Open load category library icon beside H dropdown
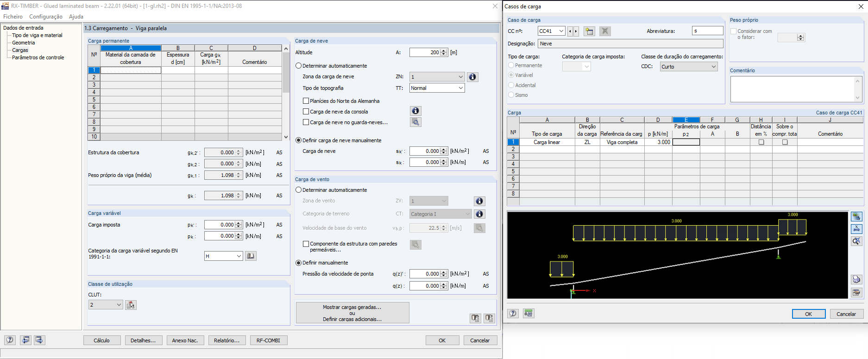Viewport: 868px width, 359px height. coord(251,256)
